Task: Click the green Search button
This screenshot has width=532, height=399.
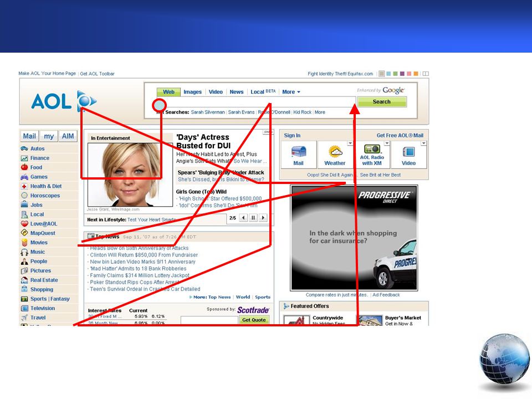Action: (x=382, y=102)
